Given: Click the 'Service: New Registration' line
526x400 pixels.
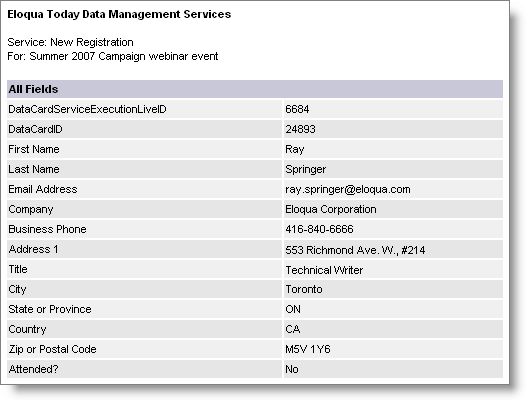Looking at the screenshot, I should click(70, 42).
